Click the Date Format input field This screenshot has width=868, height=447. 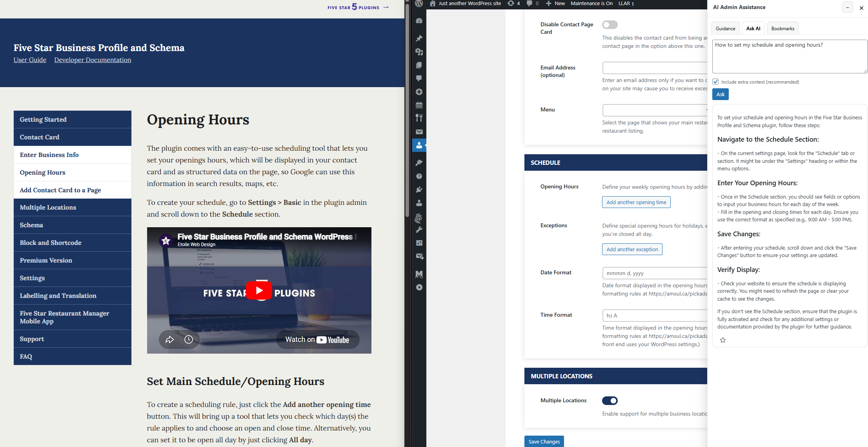(655, 273)
